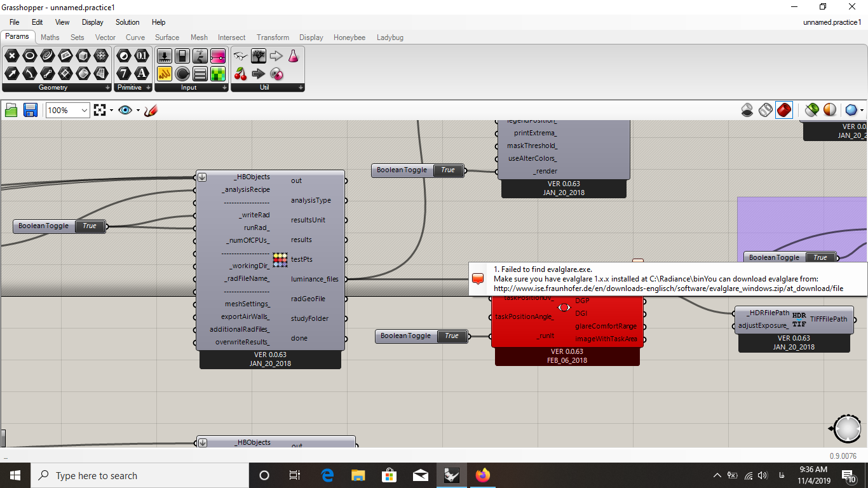The width and height of the screenshot is (868, 488).
Task: Toggle the Boolean Toggle wired to _writeRad
Action: tap(59, 226)
